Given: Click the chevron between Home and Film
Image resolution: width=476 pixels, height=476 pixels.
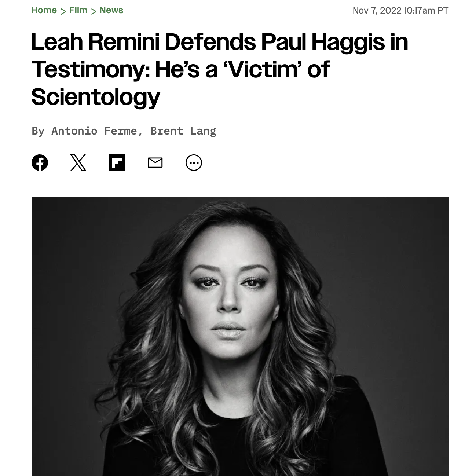Looking at the screenshot, I should 63,11.
